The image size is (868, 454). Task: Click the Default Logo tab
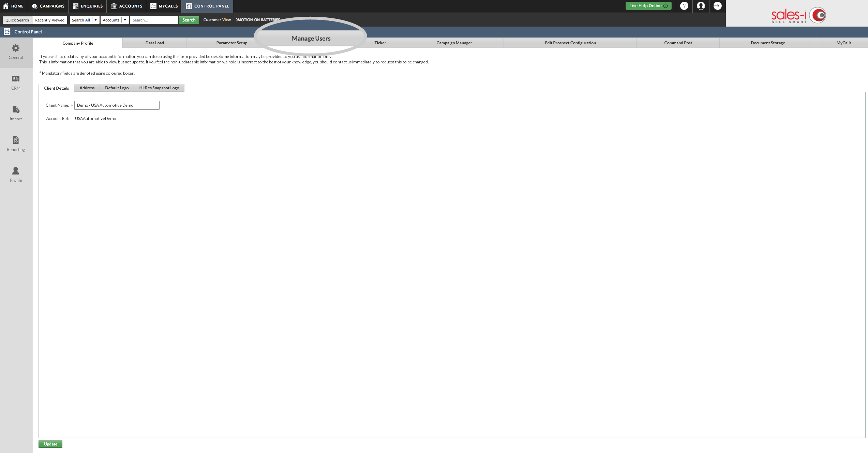(117, 87)
